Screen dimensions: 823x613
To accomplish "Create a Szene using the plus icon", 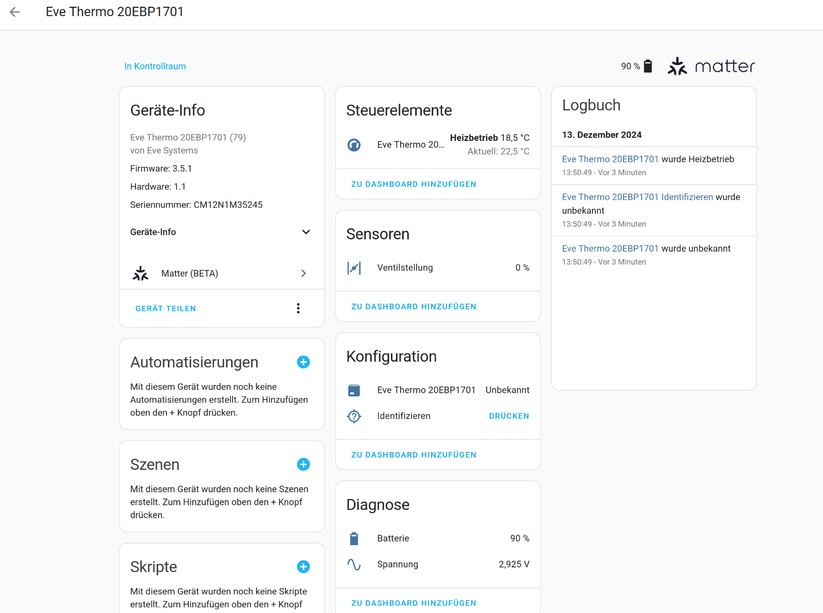I will click(304, 464).
